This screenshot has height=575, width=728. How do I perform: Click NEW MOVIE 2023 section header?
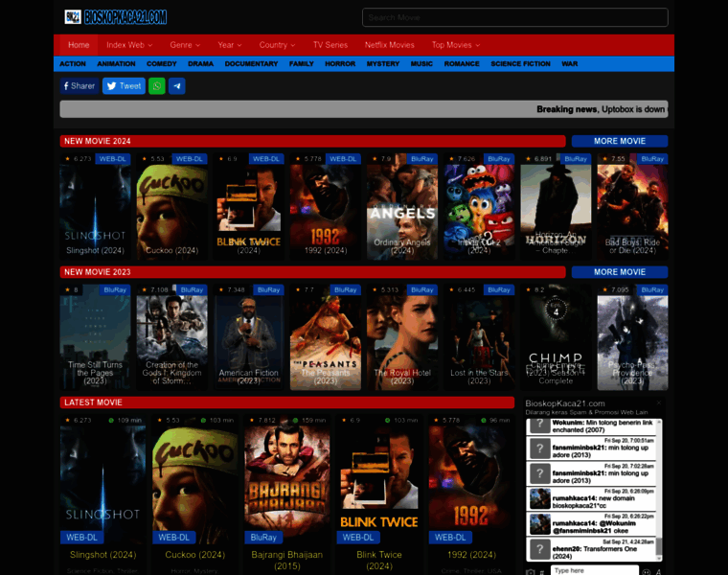(312, 272)
